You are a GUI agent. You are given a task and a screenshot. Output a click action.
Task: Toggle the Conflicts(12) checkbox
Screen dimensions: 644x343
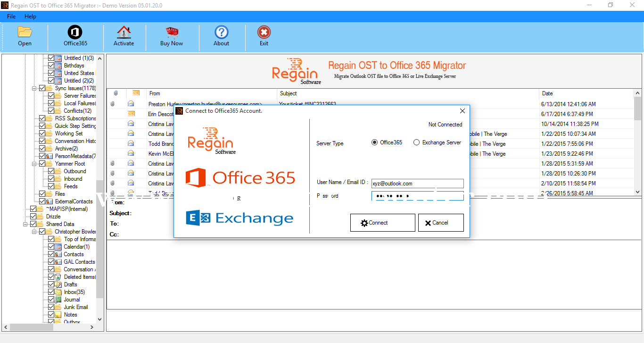[51, 111]
